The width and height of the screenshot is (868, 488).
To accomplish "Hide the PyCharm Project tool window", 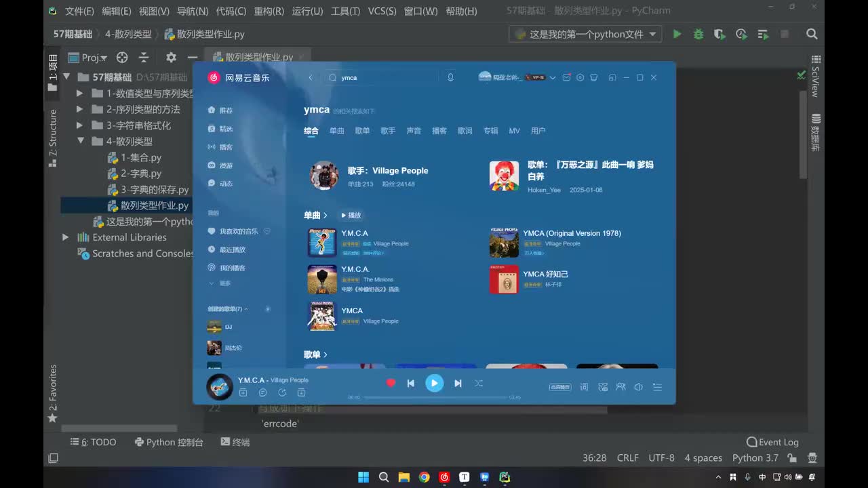I will click(193, 58).
